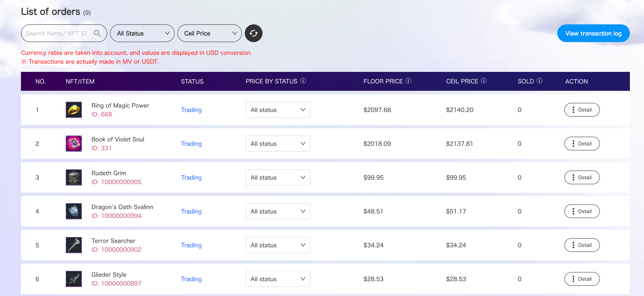The width and height of the screenshot is (644, 296).
Task: Expand All status dropdown for Glieder Style
Action: (x=278, y=279)
